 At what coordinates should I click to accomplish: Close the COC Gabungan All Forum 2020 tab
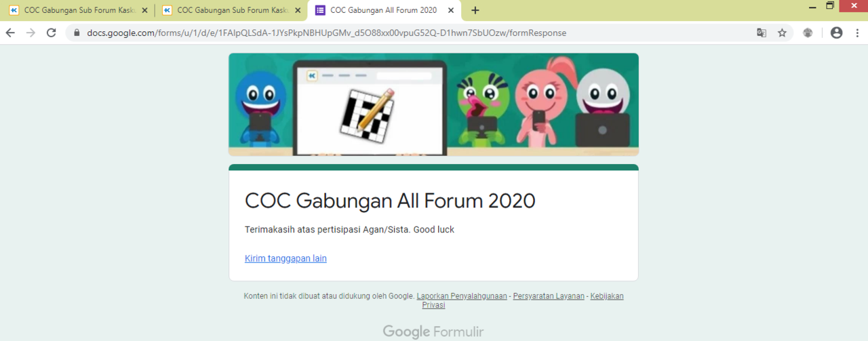pyautogui.click(x=450, y=10)
